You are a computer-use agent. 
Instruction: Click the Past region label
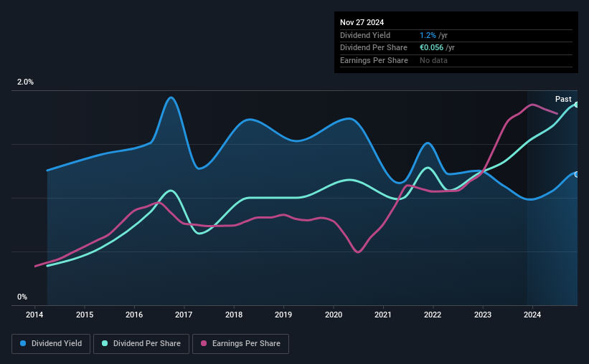point(563,99)
